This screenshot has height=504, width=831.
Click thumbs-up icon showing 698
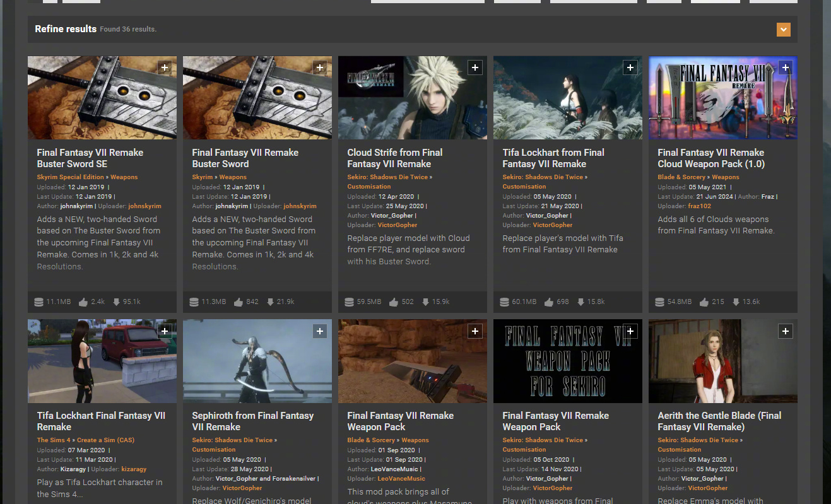[x=549, y=302]
